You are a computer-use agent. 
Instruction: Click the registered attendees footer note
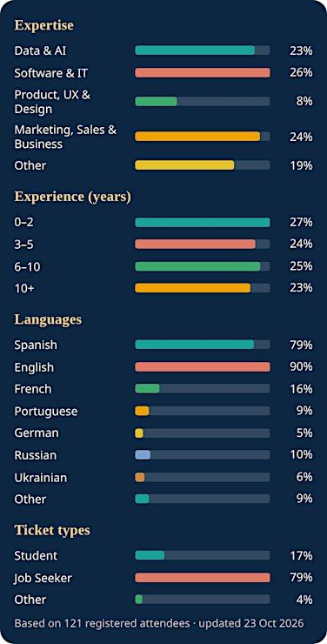tap(159, 623)
